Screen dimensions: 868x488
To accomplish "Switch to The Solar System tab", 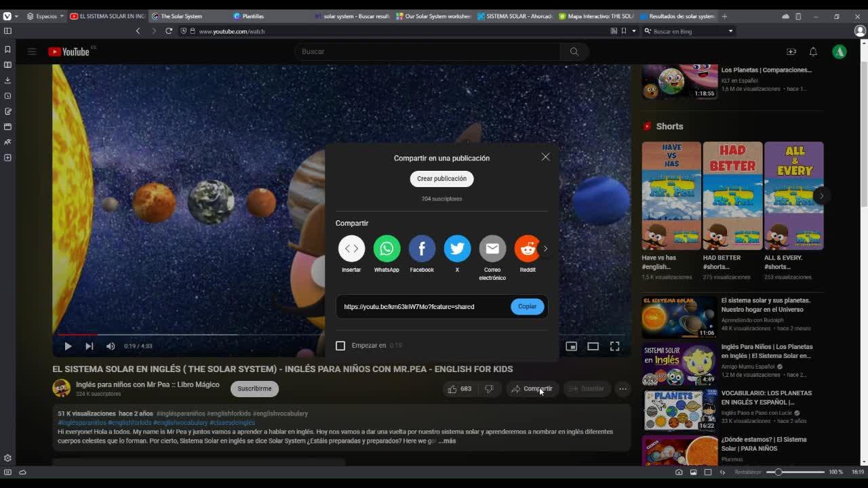I will (187, 16).
